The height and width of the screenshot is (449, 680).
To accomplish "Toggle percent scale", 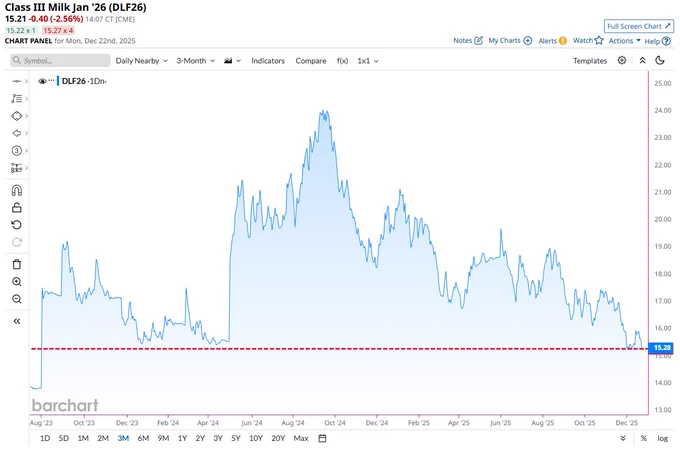I will click(644, 438).
